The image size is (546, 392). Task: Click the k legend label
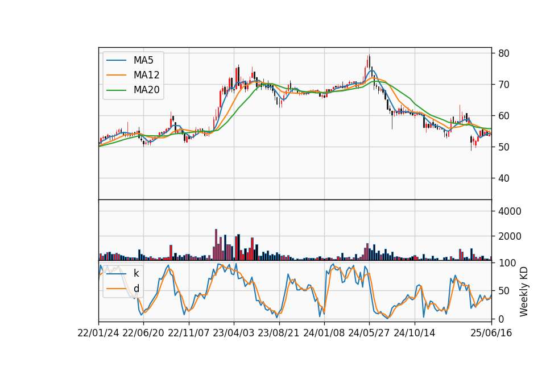pos(136,273)
